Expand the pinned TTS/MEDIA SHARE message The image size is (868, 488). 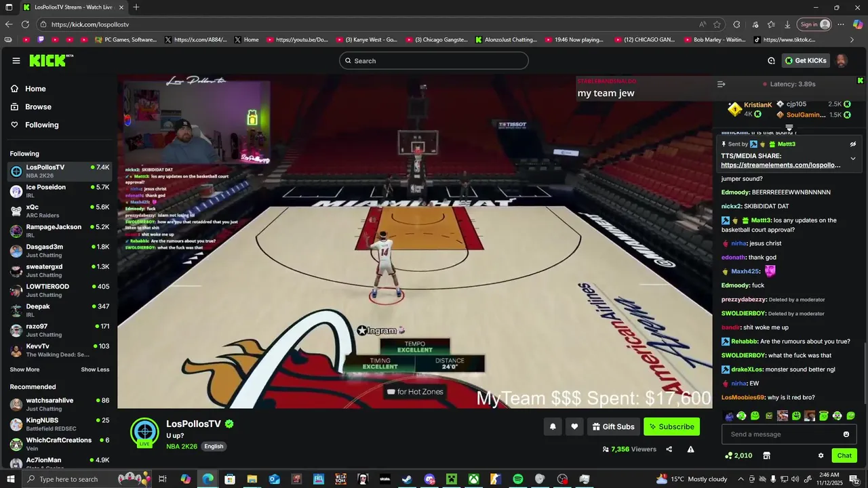click(x=853, y=159)
